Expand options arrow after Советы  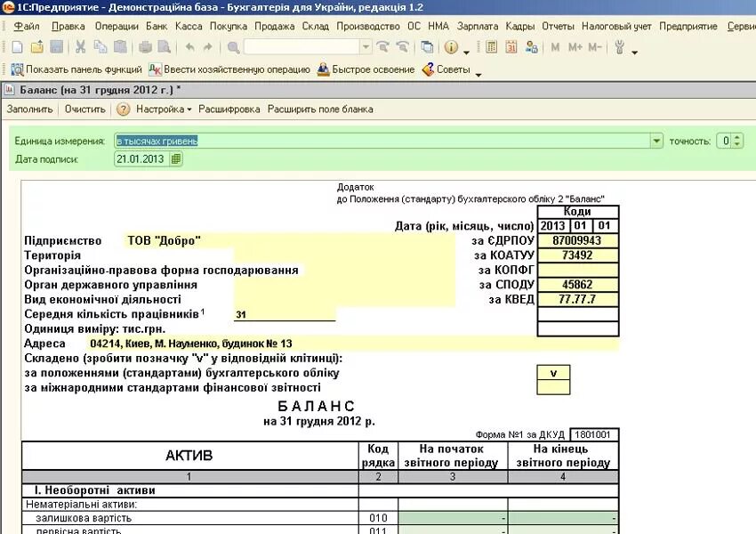pyautogui.click(x=479, y=74)
